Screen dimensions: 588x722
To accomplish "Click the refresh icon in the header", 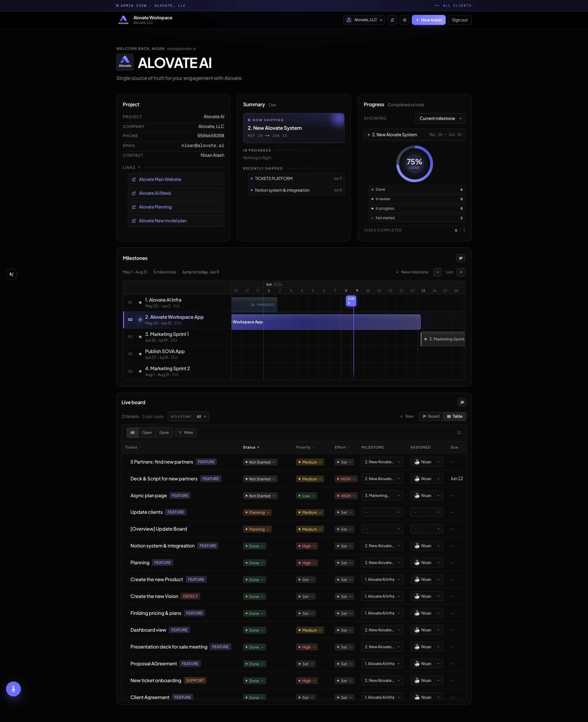I will coord(392,20).
